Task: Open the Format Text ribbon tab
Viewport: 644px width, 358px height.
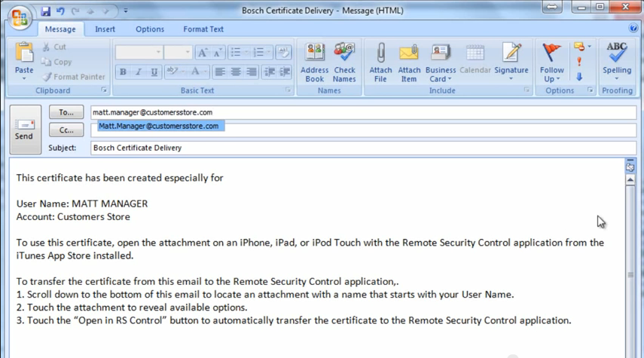Action: click(203, 29)
